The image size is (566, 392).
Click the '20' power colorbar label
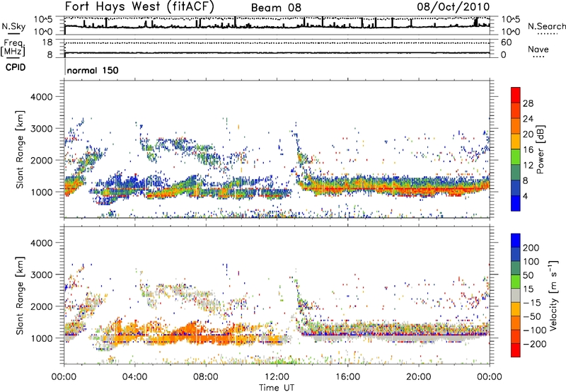(528, 134)
